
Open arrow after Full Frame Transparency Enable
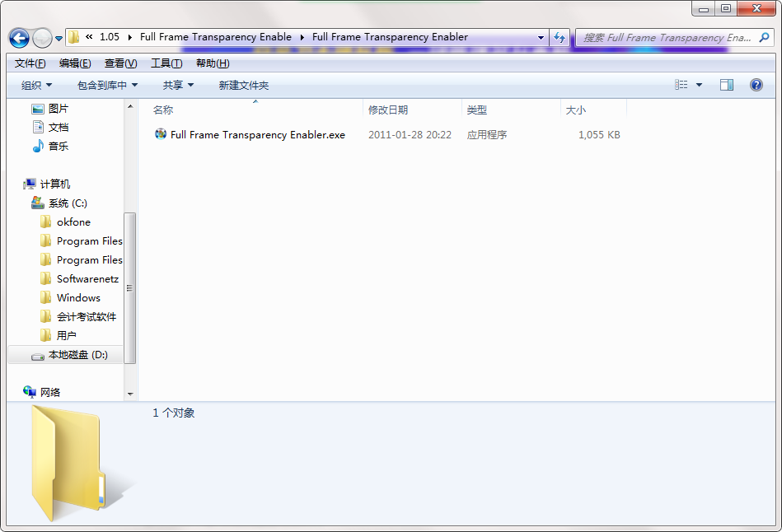302,37
